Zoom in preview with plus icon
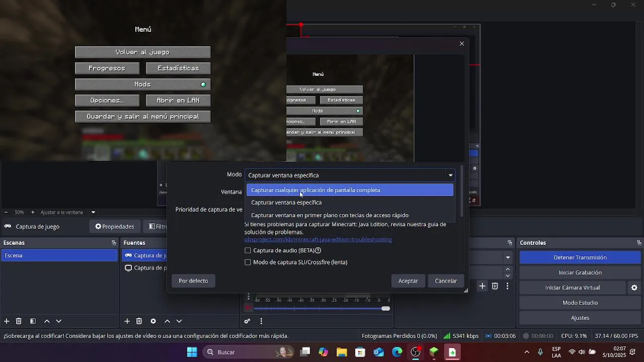Viewport: 644px width, 362px height. tap(33, 212)
